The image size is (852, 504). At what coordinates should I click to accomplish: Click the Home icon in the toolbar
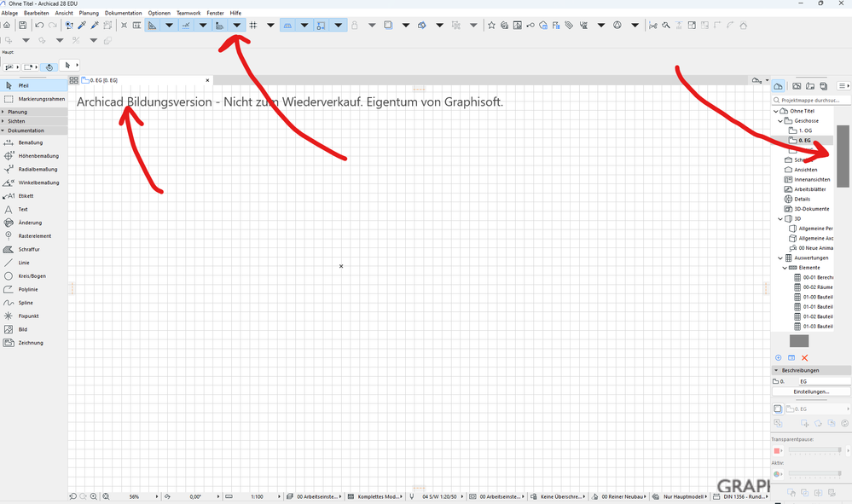[7, 25]
